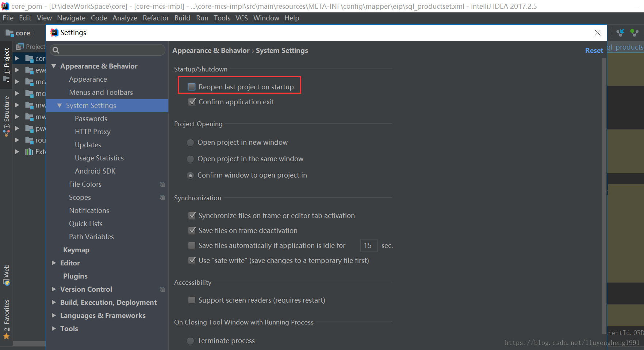Open HTTP Proxy settings
Screen dimensions: 644x350
click(x=93, y=132)
